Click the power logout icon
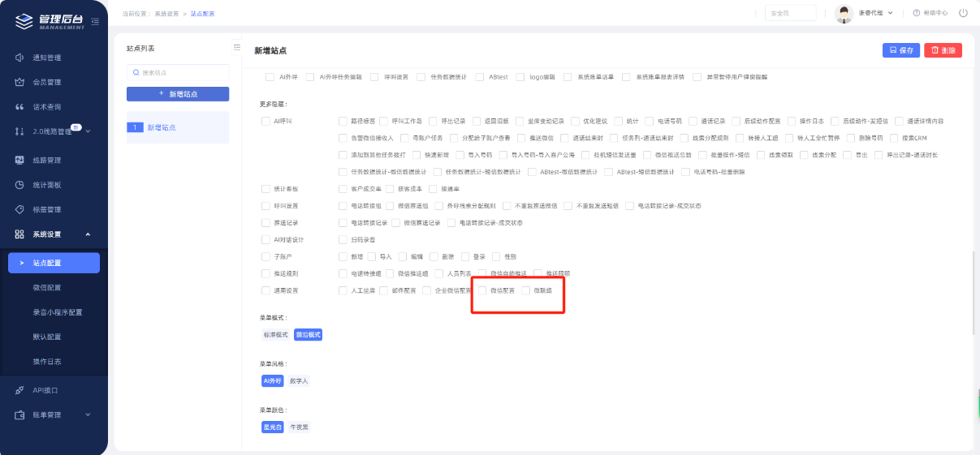The image size is (980, 455). 963,13
